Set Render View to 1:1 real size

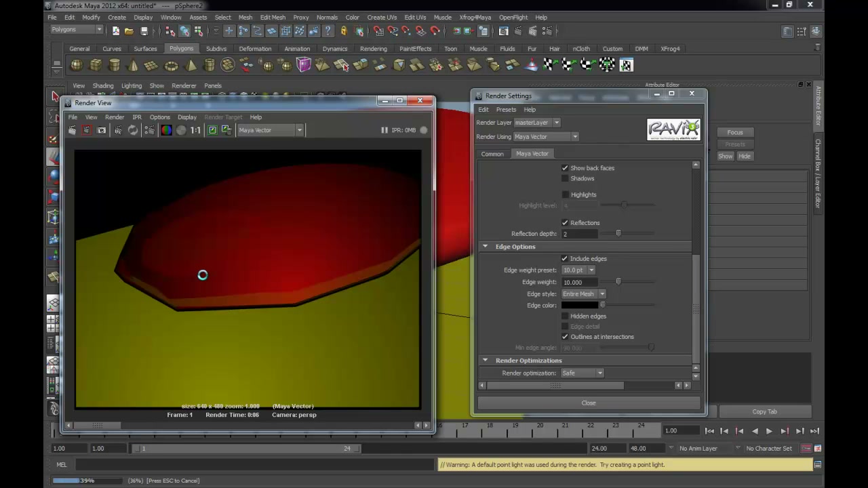click(x=195, y=130)
